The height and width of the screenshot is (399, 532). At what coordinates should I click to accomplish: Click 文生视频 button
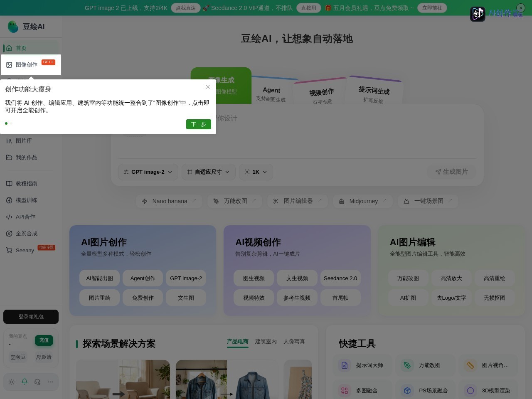click(x=297, y=278)
